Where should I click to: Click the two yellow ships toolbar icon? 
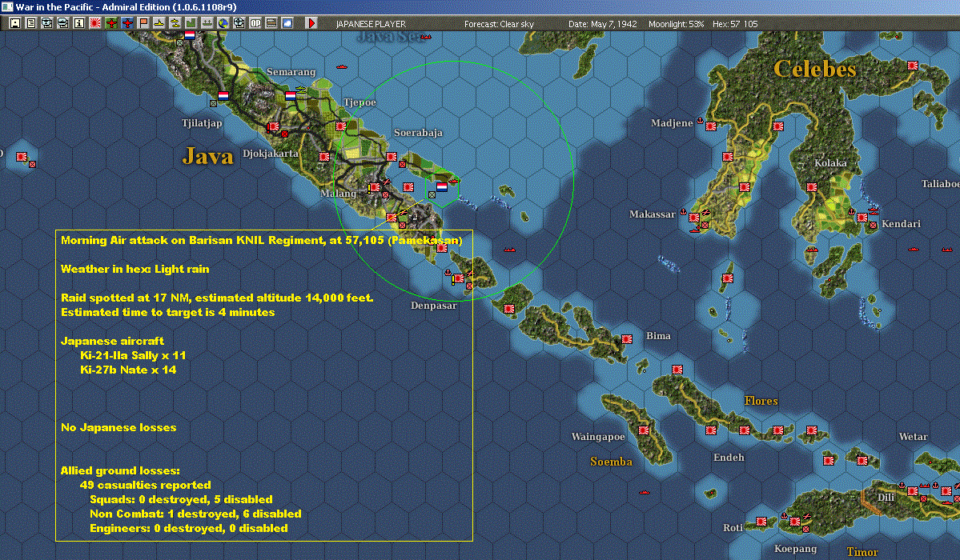pos(175,22)
